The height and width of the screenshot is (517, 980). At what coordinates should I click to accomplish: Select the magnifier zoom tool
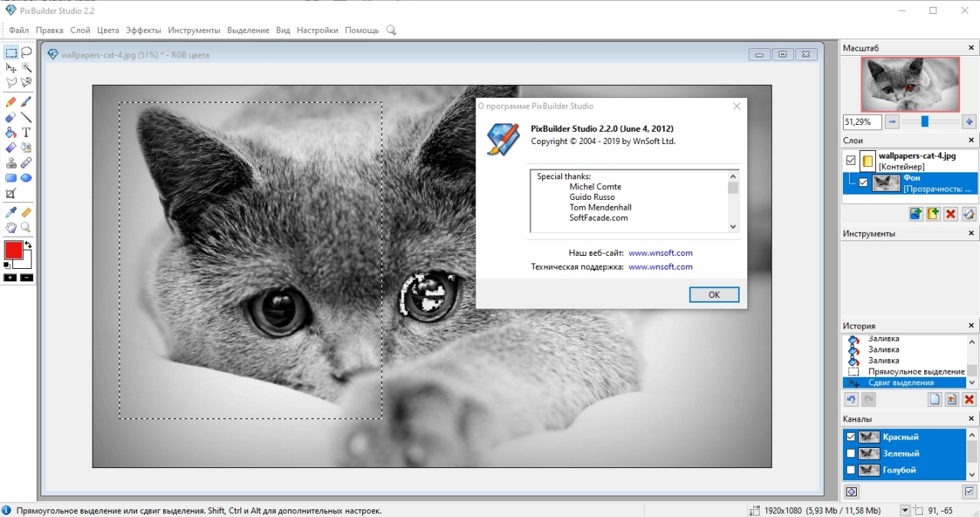[26, 227]
